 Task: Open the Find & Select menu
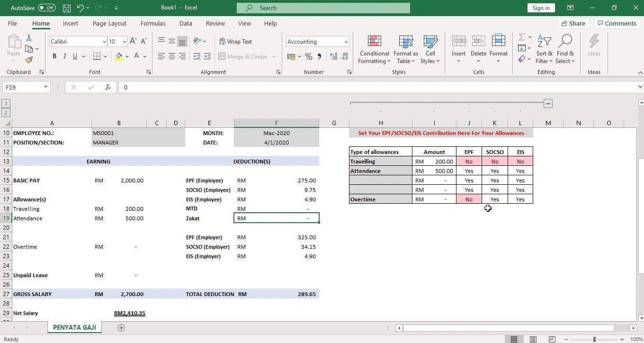[x=565, y=49]
